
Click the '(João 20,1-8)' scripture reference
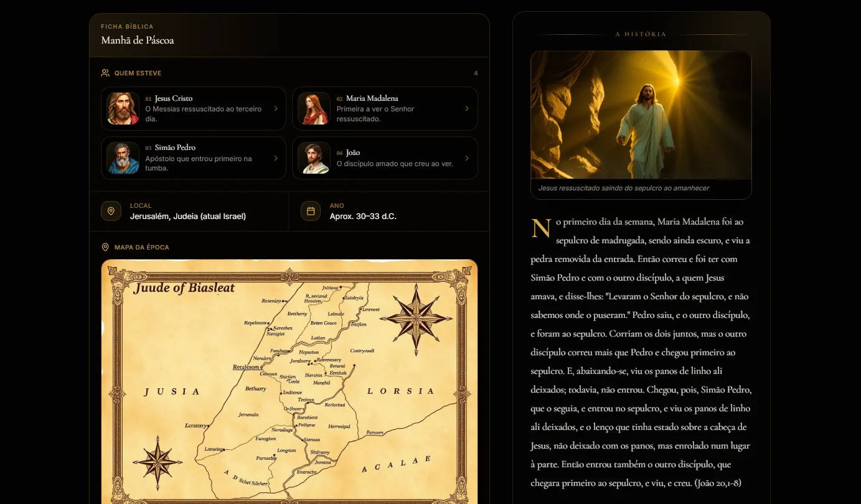[718, 483]
